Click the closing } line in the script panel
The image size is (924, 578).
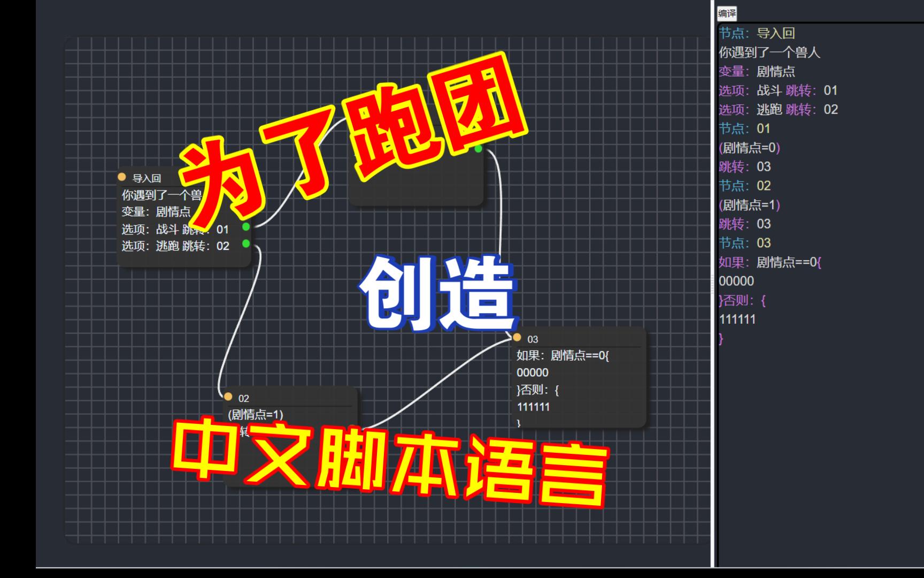(721, 339)
